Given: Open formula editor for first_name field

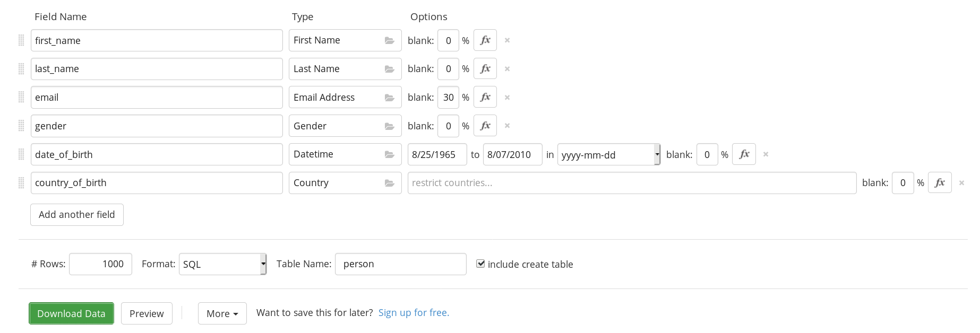Looking at the screenshot, I should tap(485, 40).
